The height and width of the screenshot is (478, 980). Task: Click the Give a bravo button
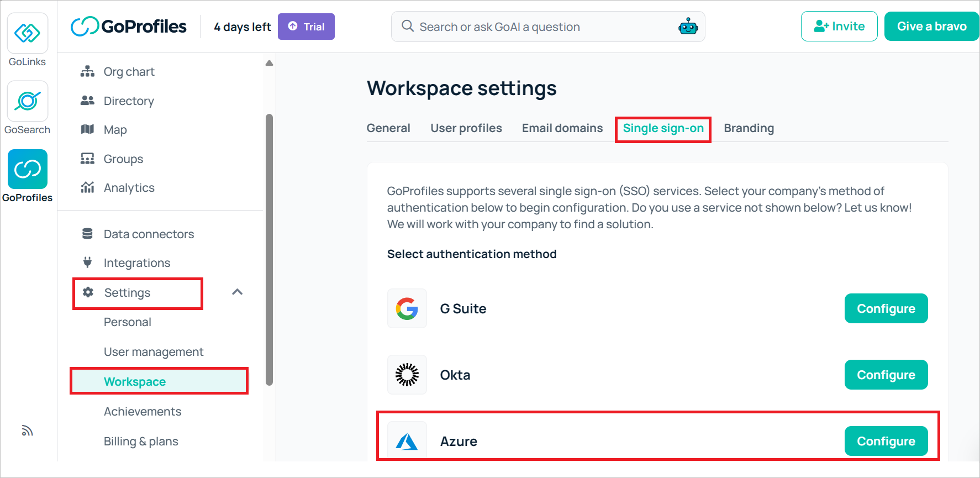tap(931, 27)
